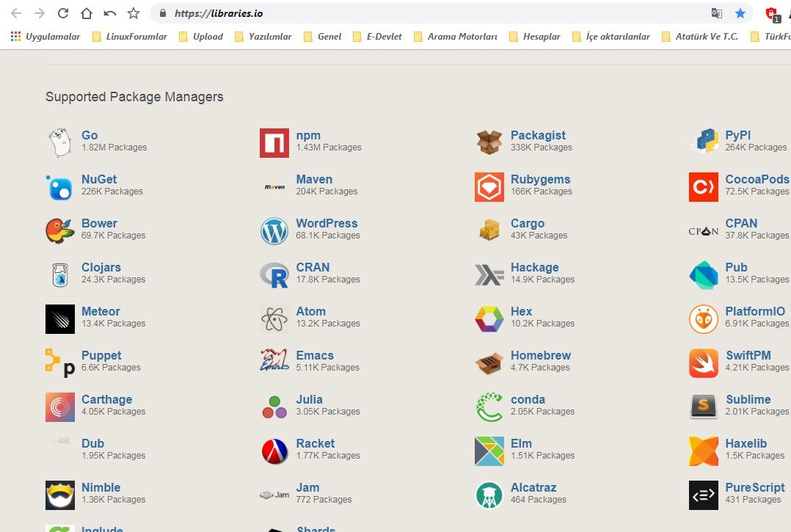This screenshot has width=791, height=532.
Task: Click the translate page icon in address bar
Action: pos(716,13)
